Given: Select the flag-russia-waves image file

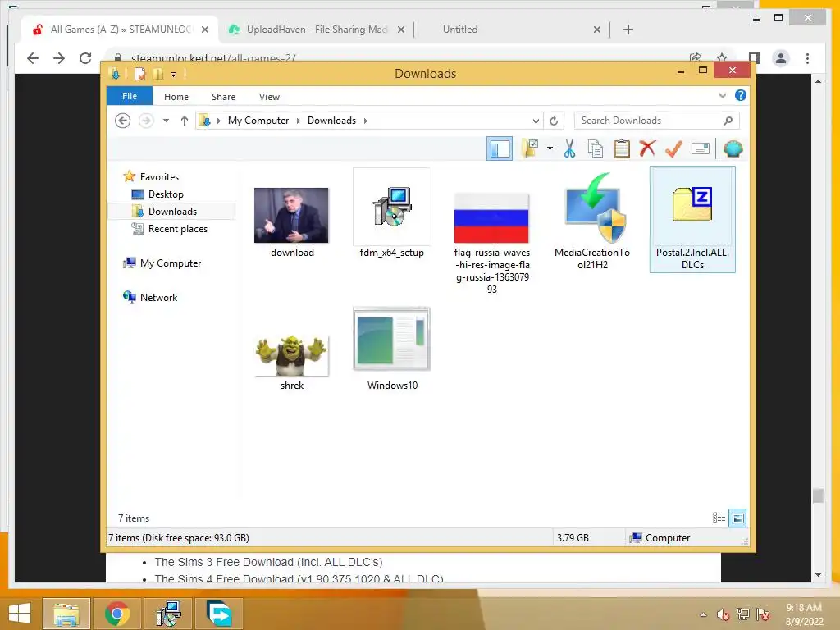Looking at the screenshot, I should pos(492,242).
